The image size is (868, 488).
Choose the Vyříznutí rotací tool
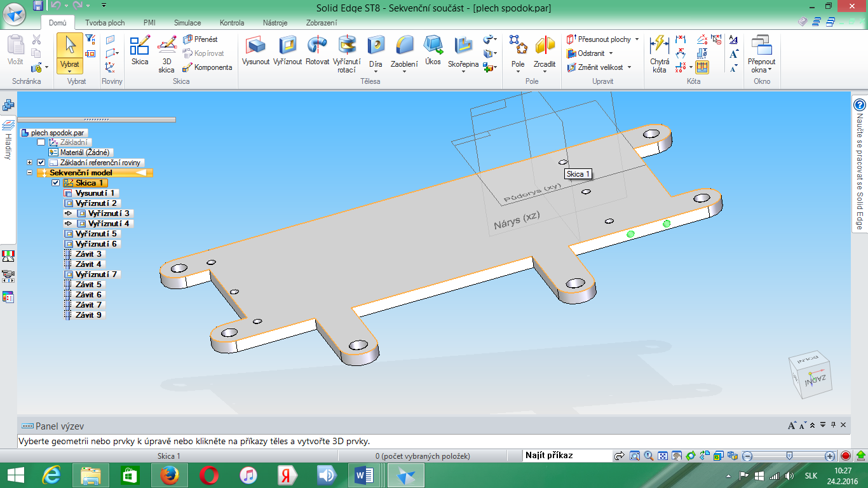[x=347, y=54]
